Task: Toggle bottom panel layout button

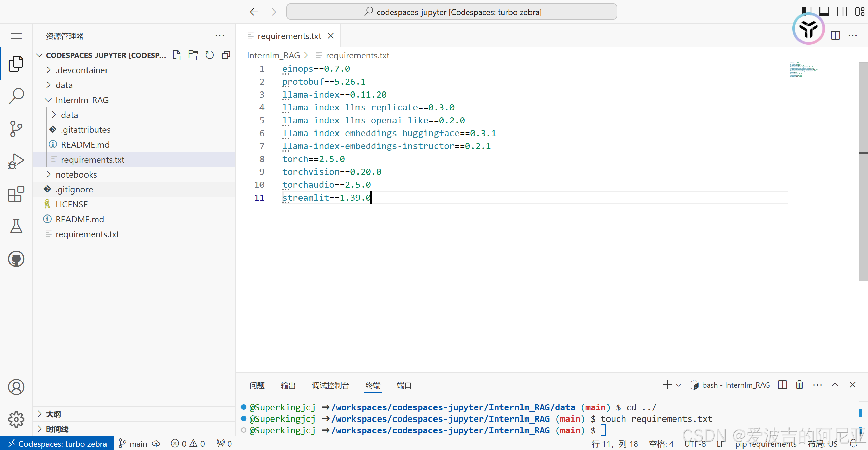Action: [824, 12]
